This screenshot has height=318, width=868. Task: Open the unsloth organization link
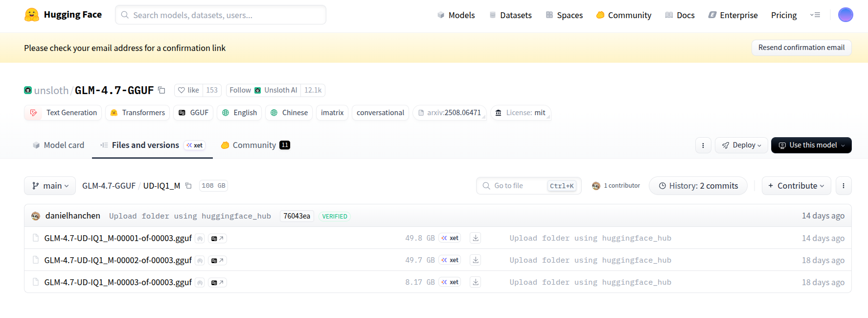pos(51,90)
